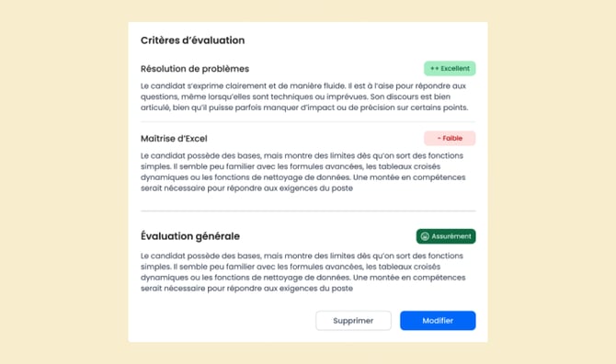616x364 pixels.
Task: Select the ++ Excellent rating badge
Action: (450, 68)
